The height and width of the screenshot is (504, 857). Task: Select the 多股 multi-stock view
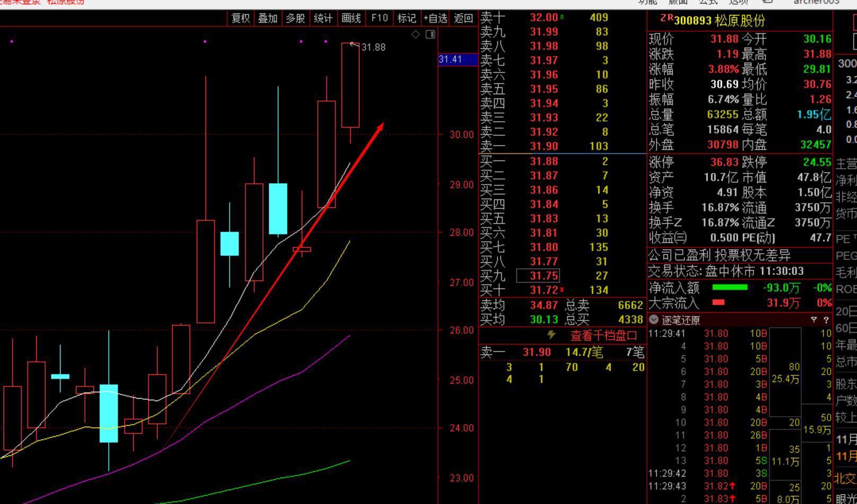pyautogui.click(x=295, y=18)
